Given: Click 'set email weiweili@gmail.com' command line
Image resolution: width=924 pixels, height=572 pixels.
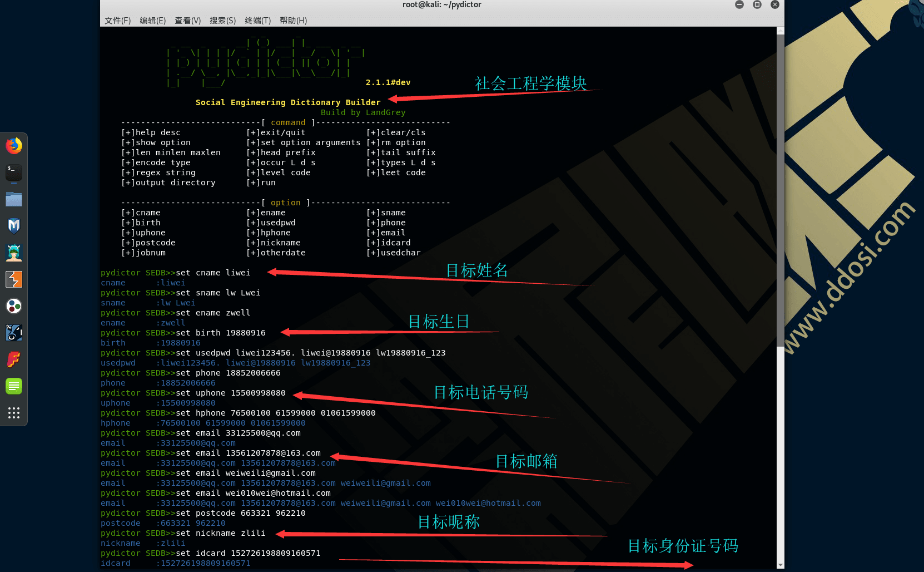Looking at the screenshot, I should click(x=246, y=473).
